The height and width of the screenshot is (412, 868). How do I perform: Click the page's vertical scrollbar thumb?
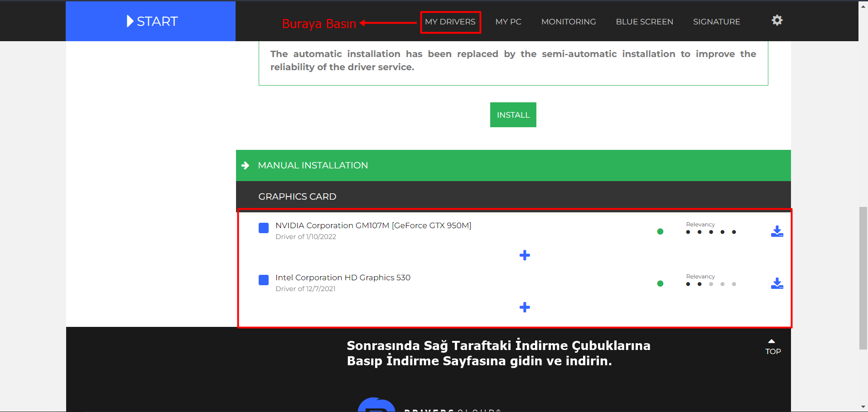(863, 278)
